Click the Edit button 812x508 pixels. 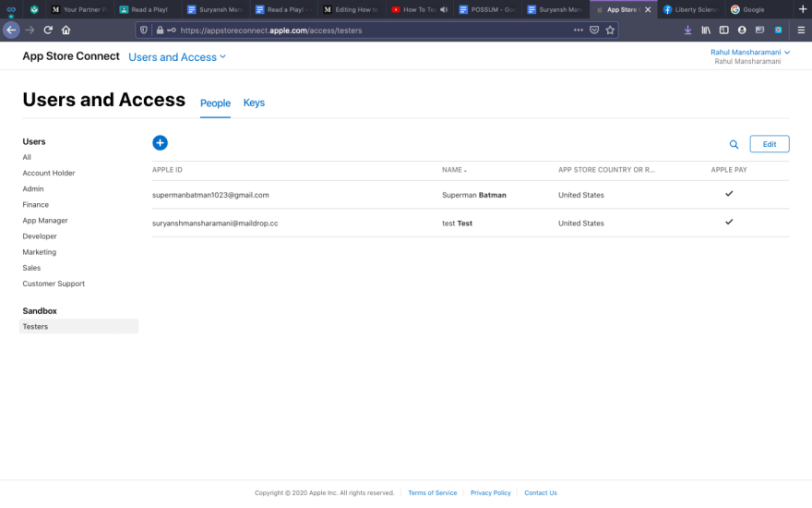point(770,144)
